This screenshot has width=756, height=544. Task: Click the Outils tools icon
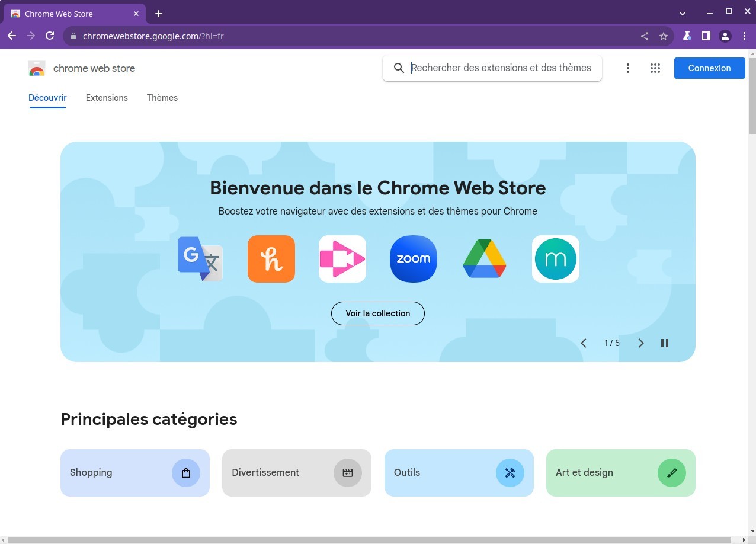(x=510, y=473)
